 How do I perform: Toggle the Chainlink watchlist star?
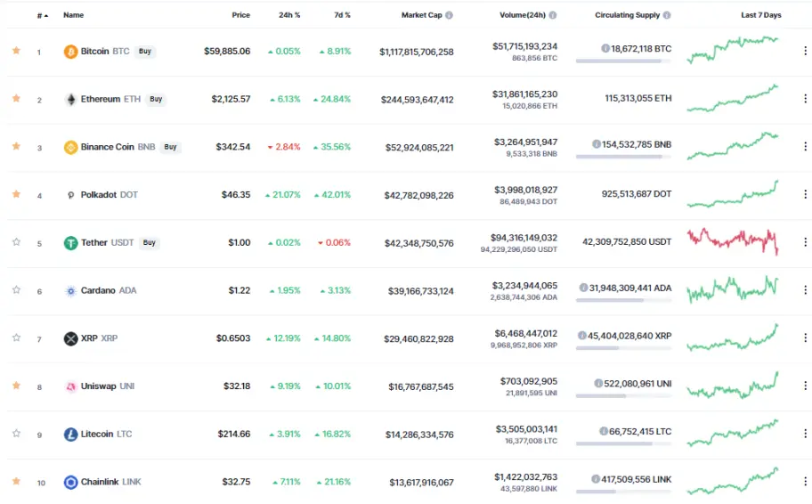coord(17,481)
